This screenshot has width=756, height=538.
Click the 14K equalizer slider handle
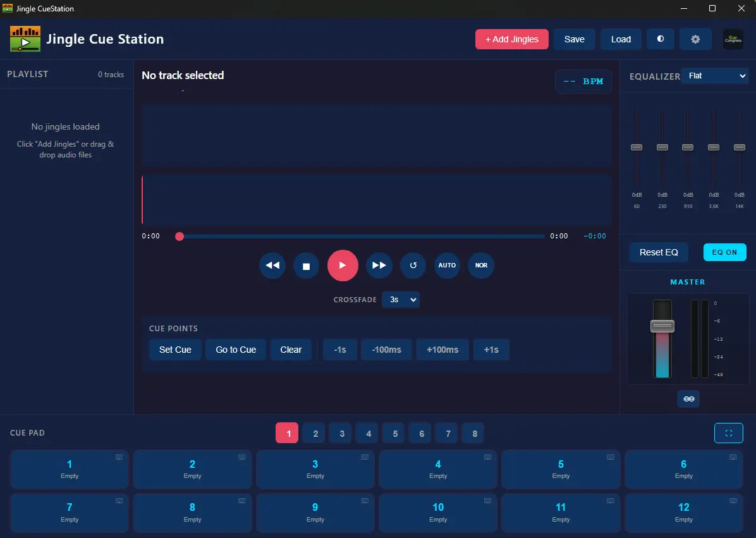(739, 147)
